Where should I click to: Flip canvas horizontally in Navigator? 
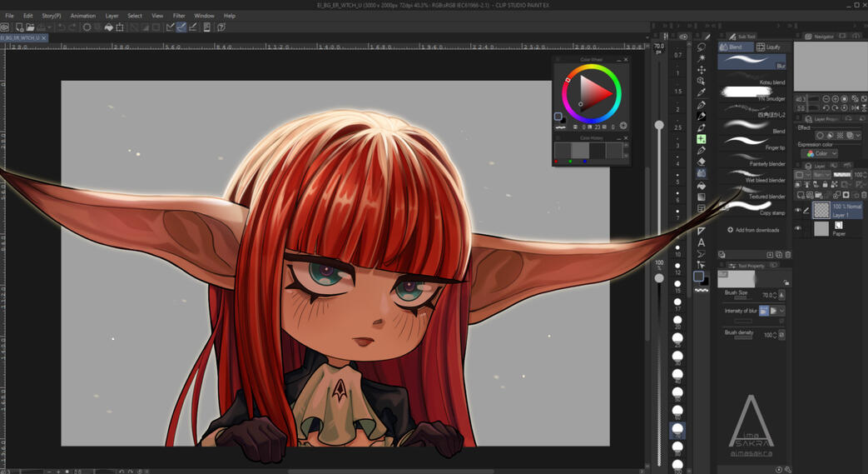click(x=856, y=107)
